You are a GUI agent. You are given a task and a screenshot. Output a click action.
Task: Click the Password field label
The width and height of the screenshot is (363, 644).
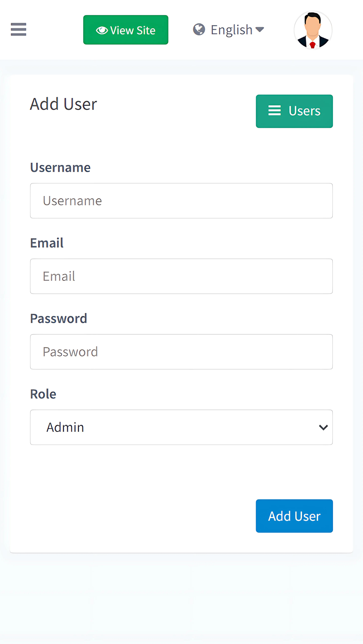[x=59, y=318]
